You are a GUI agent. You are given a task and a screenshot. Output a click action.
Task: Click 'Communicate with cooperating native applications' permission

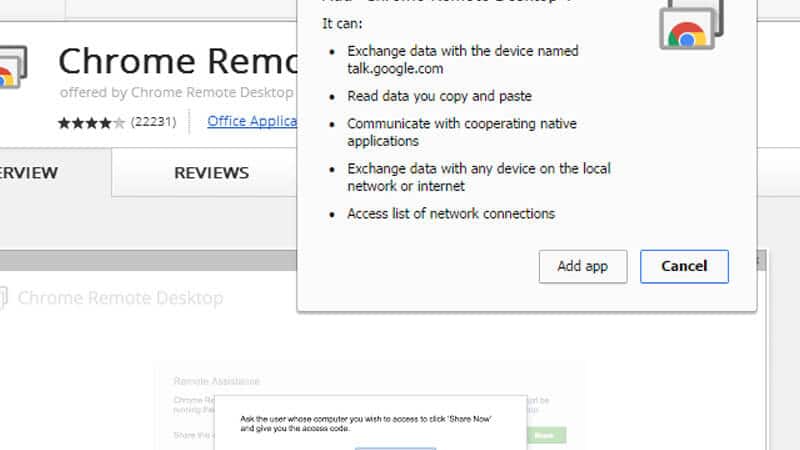click(462, 132)
